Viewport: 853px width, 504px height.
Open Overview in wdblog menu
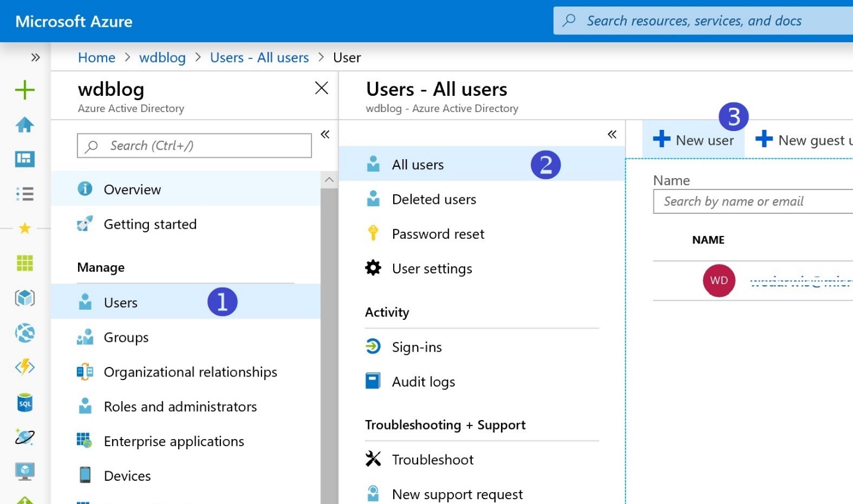pyautogui.click(x=186, y=189)
